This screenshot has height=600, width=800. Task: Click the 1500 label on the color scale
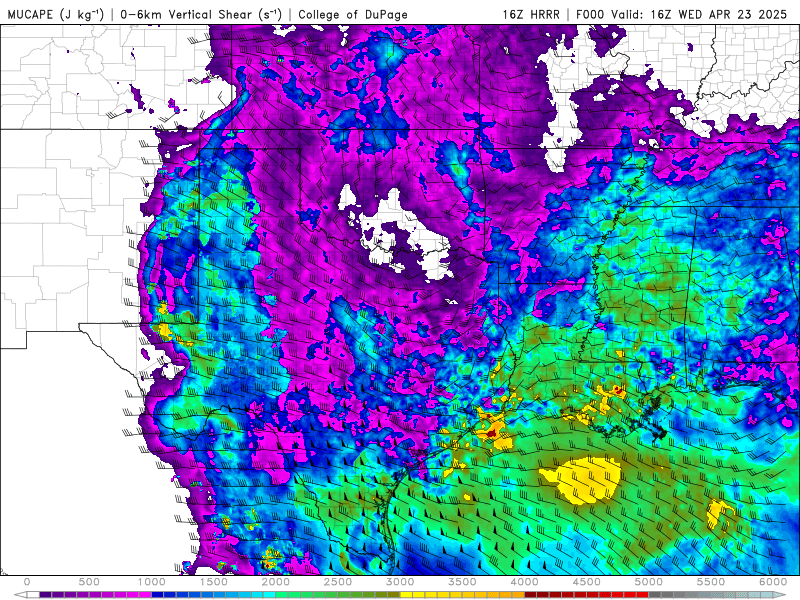tap(214, 582)
